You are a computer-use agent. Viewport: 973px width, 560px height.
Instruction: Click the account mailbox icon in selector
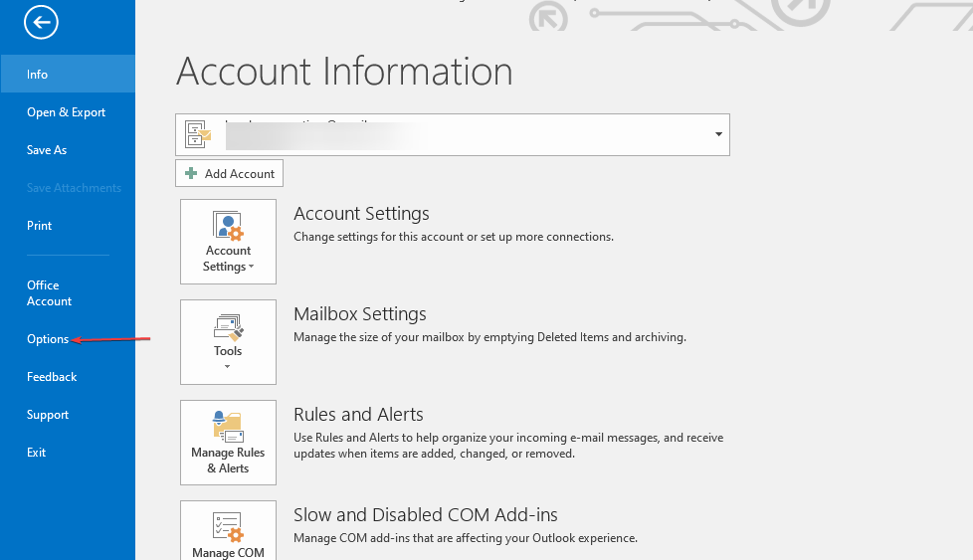point(198,134)
